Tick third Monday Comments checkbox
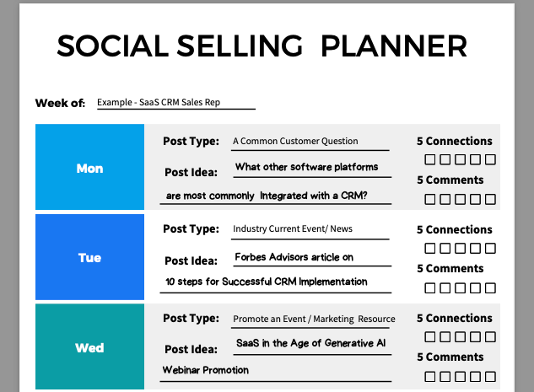This screenshot has width=534, height=392. click(460, 199)
